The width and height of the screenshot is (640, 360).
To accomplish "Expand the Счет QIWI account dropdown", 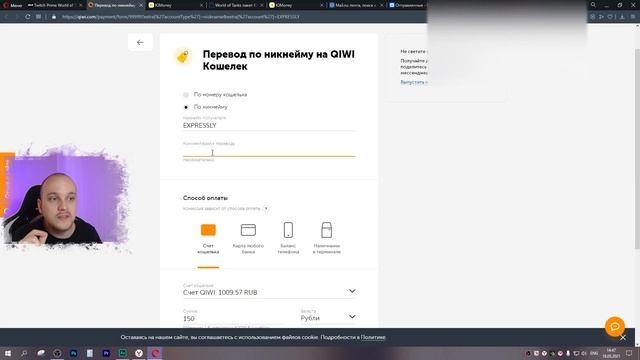I will tap(269, 291).
